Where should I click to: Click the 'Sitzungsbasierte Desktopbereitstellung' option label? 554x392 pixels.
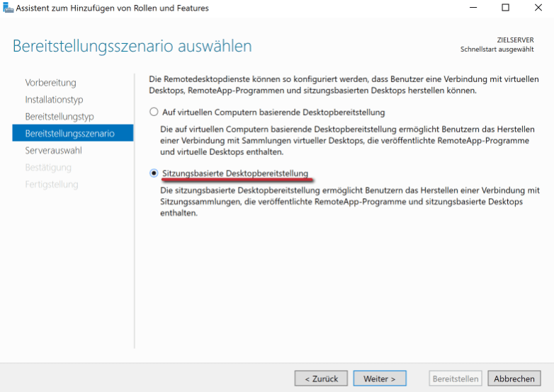[235, 173]
